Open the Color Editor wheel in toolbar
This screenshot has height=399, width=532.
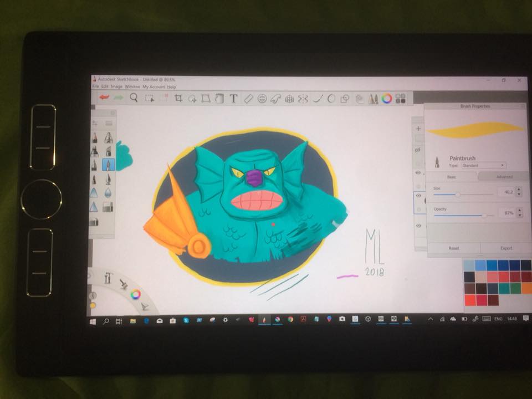pos(387,99)
